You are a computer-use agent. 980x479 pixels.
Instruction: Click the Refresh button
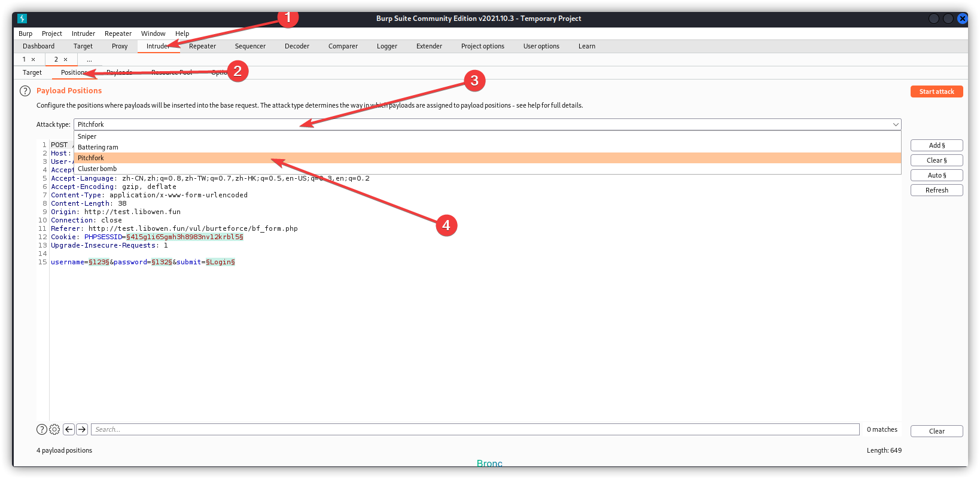(937, 190)
